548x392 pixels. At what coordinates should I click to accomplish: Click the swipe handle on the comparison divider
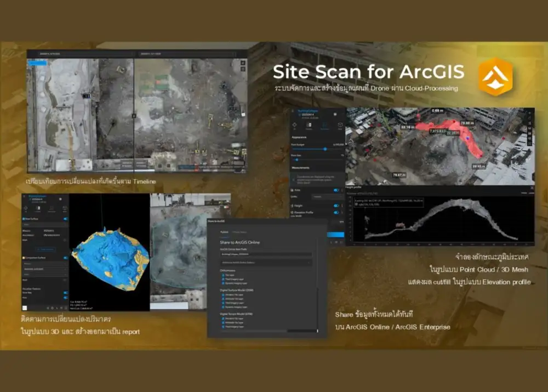click(x=134, y=116)
